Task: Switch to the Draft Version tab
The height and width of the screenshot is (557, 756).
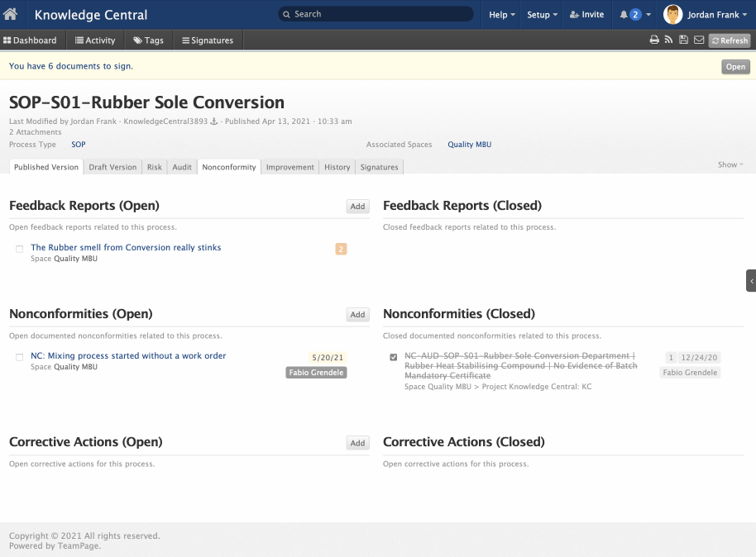Action: pos(112,167)
